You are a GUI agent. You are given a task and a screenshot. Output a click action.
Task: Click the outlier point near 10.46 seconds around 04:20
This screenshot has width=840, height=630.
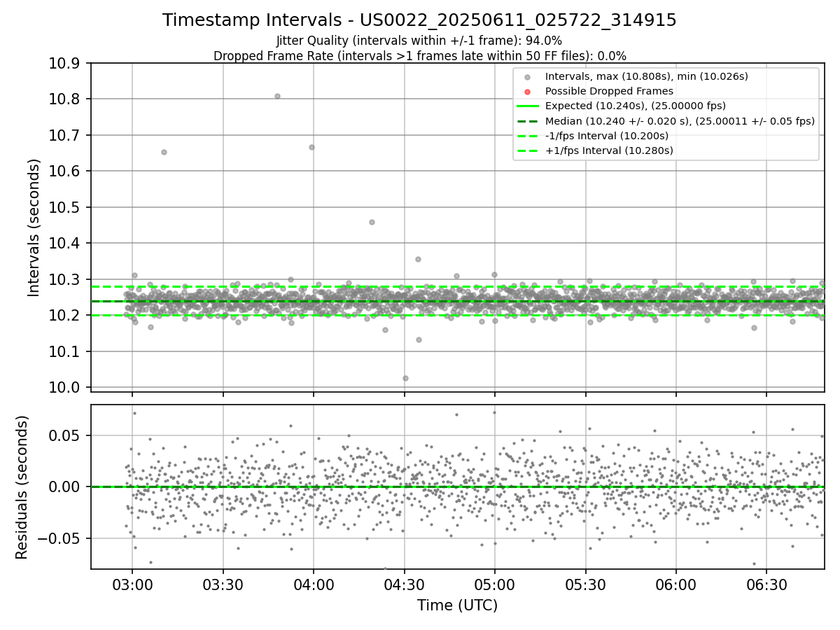(x=372, y=222)
